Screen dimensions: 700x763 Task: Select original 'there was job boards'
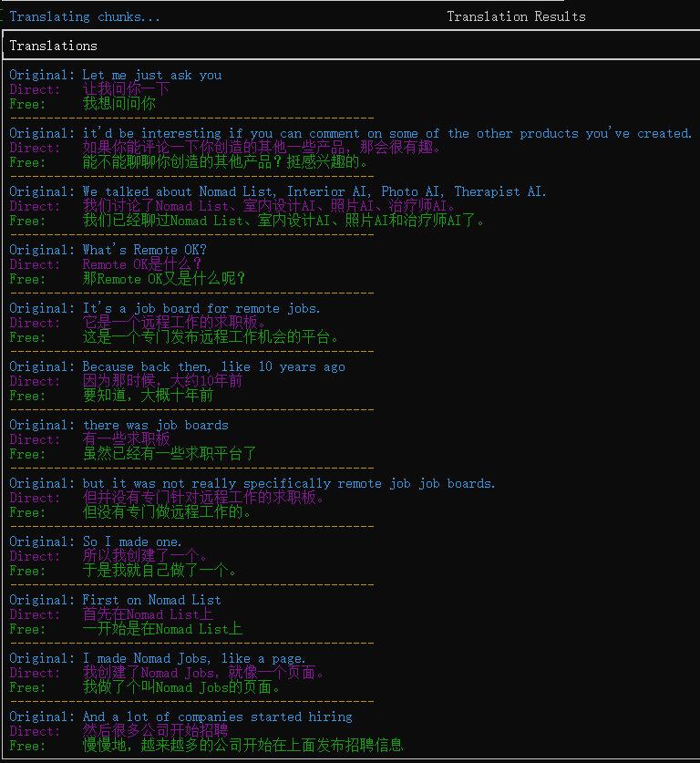coord(155,426)
